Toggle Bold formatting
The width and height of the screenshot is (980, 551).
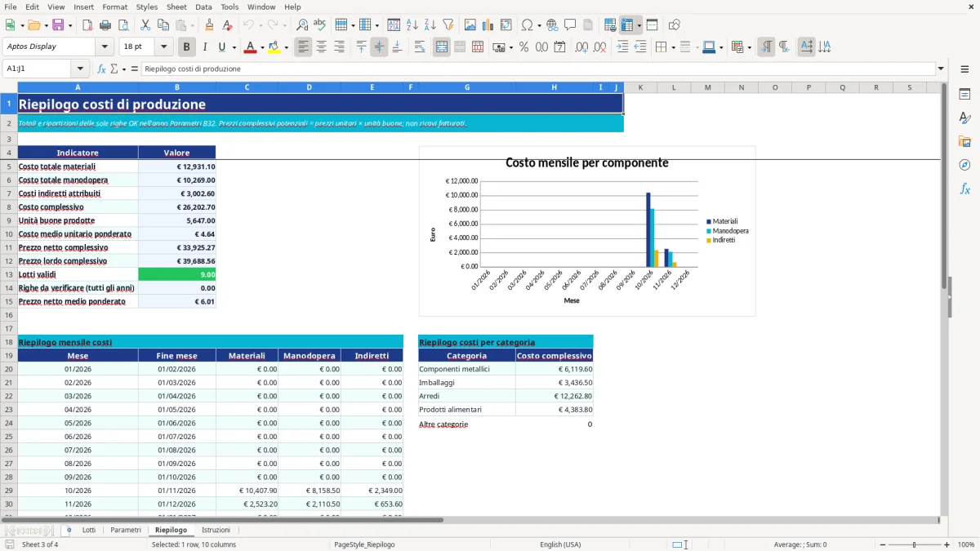click(x=187, y=47)
